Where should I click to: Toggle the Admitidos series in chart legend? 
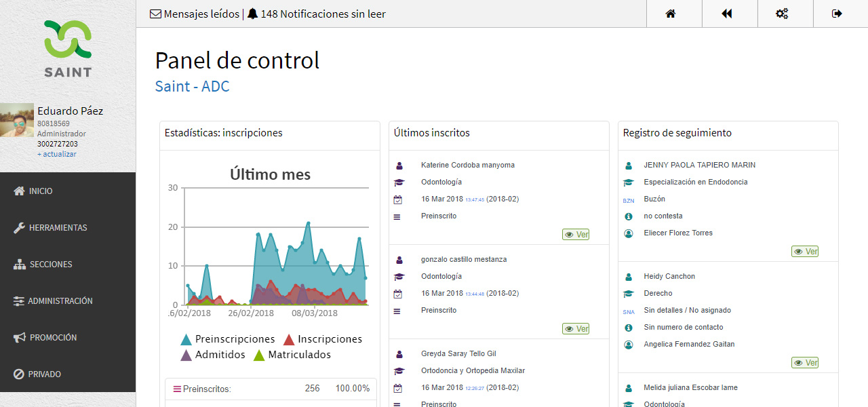tap(213, 355)
